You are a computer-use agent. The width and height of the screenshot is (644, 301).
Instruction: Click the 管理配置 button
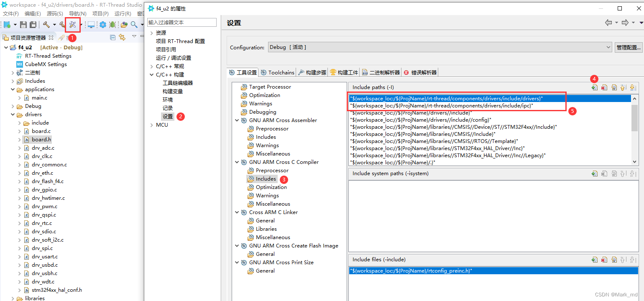point(628,47)
